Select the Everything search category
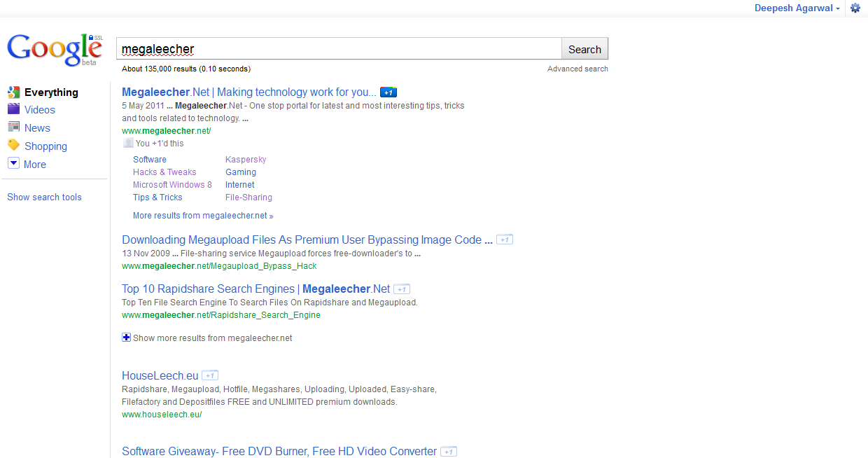Image resolution: width=868 pixels, height=458 pixels. (51, 92)
